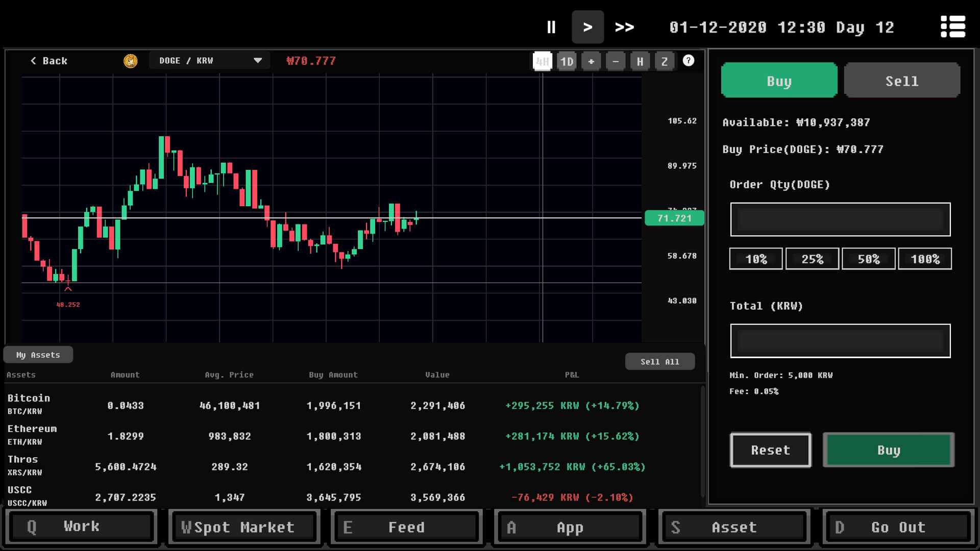Go back using the Back chevron
980x551 pixels.
(48, 61)
